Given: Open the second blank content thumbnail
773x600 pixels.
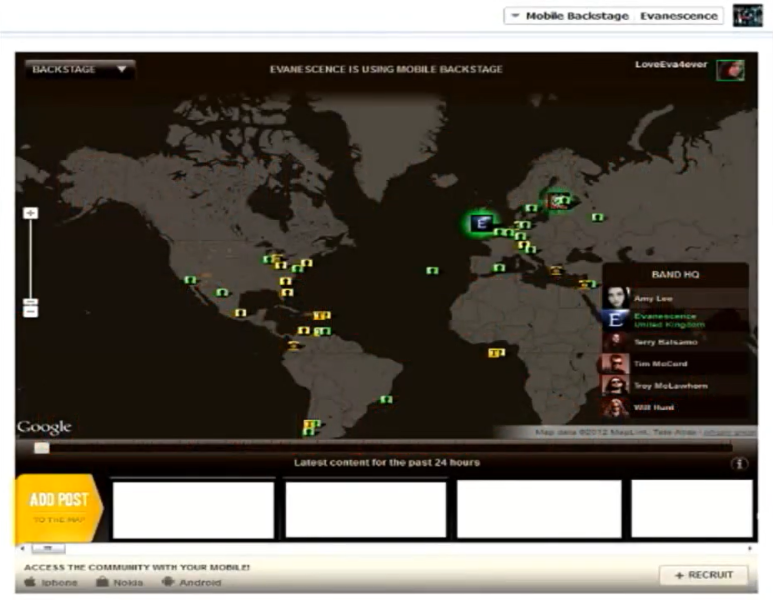Looking at the screenshot, I should coord(366,510).
